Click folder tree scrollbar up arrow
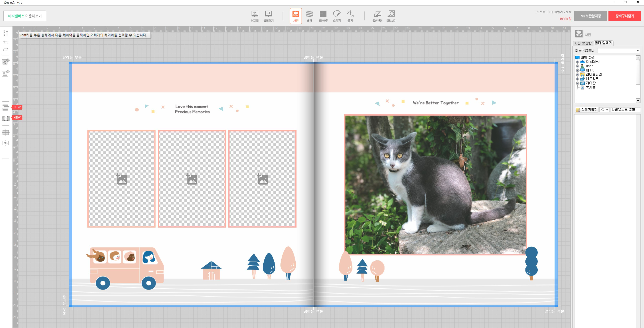644x328 pixels. tap(638, 58)
